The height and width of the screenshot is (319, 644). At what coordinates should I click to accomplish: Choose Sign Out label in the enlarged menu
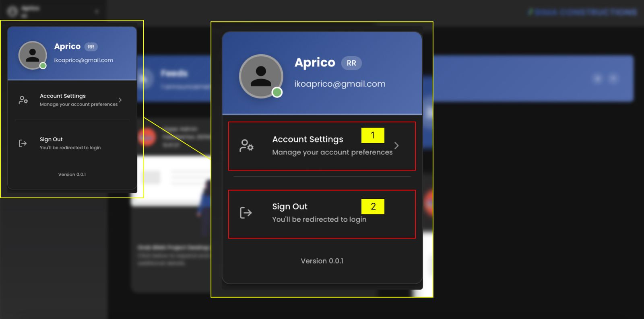click(290, 206)
